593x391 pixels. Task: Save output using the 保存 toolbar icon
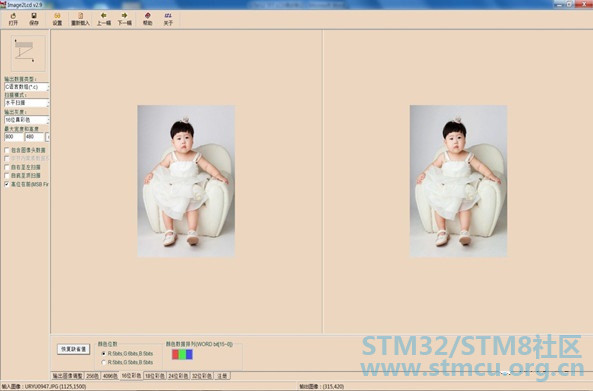[34, 19]
